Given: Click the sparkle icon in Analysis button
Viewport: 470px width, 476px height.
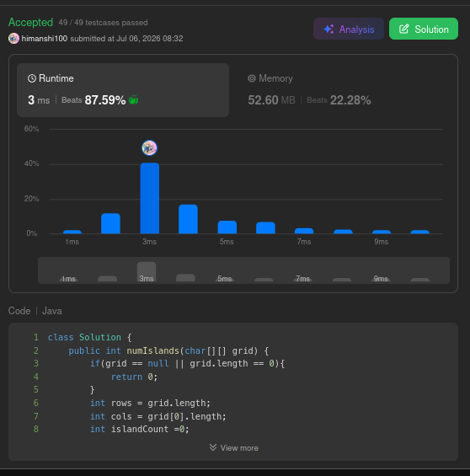Looking at the screenshot, I should tap(328, 29).
